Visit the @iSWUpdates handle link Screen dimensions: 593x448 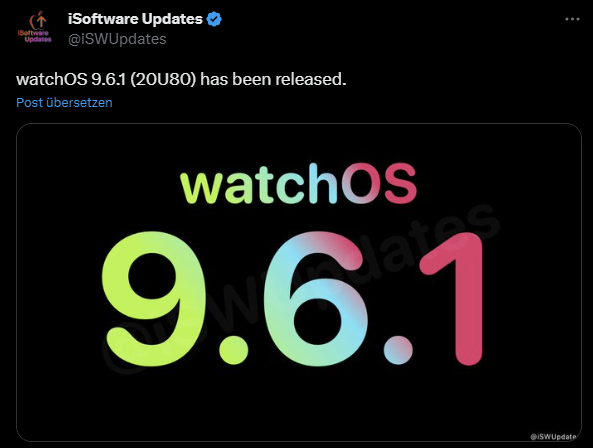tap(117, 39)
